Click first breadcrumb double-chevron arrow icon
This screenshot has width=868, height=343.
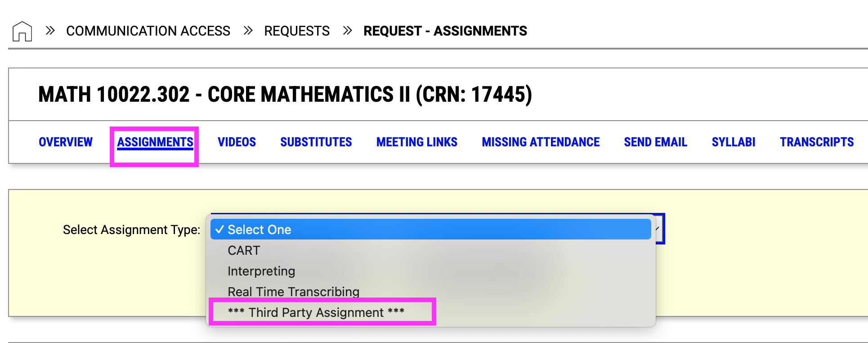pos(50,31)
